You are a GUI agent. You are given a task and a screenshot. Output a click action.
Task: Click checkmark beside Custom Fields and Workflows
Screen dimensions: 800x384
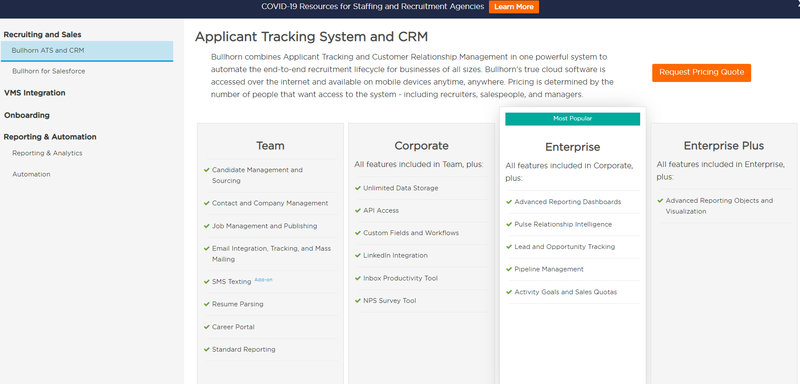tap(358, 233)
